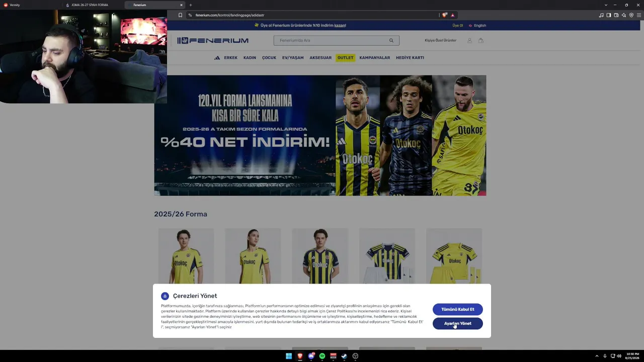Open the men's yellow jersey product thumbnail
The width and height of the screenshot is (644, 362).
(186, 256)
